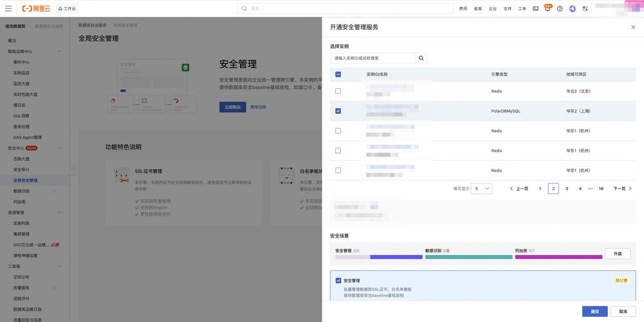Check the Redis 华北2（北京）instance row
The width and height of the screenshot is (644, 322).
(x=338, y=91)
